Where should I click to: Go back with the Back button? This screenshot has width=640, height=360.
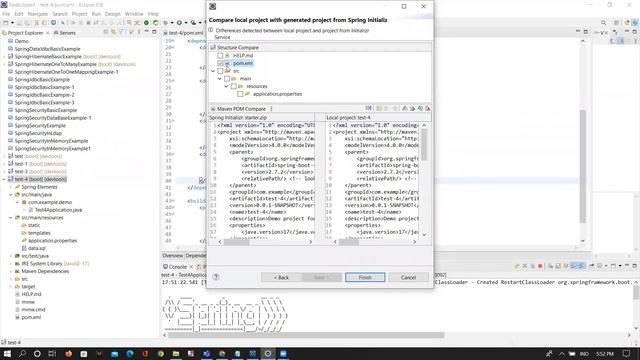(x=281, y=278)
